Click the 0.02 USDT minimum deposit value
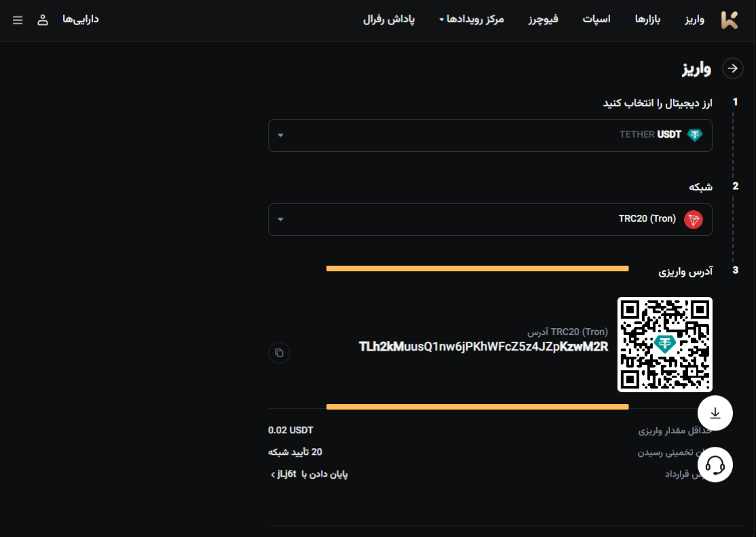756x537 pixels. pos(290,430)
